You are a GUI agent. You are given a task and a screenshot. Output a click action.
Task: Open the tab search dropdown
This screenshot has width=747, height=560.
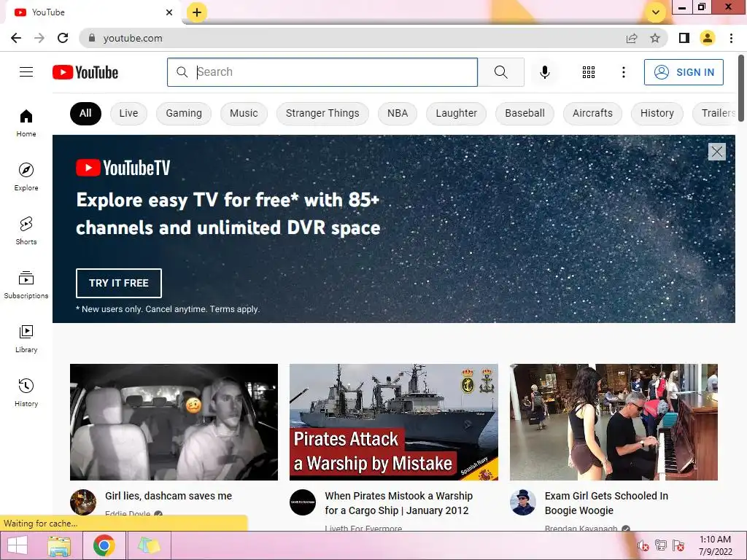tap(656, 12)
